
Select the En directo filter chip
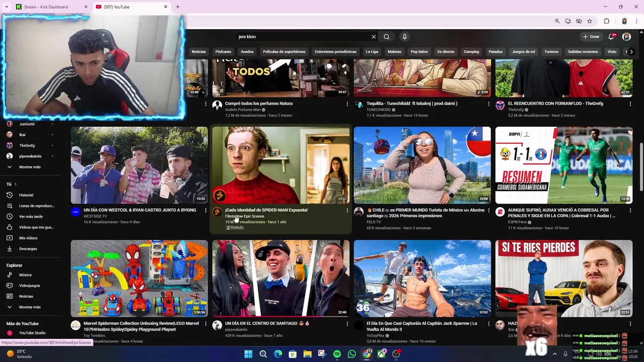[446, 52]
